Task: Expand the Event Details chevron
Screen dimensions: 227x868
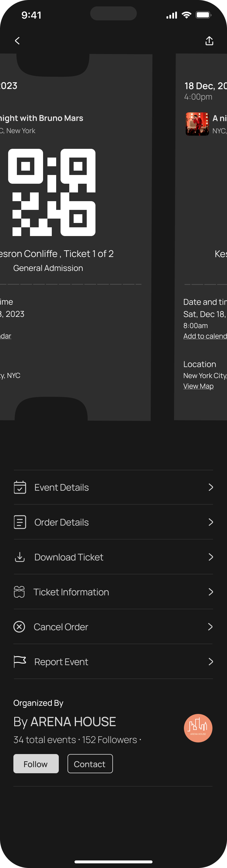Action: coord(211,487)
